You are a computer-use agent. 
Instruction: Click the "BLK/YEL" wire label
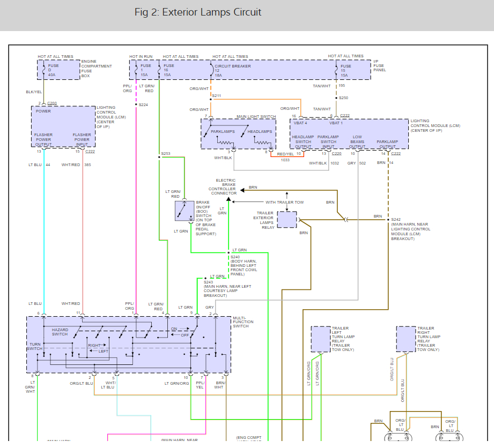[34, 92]
